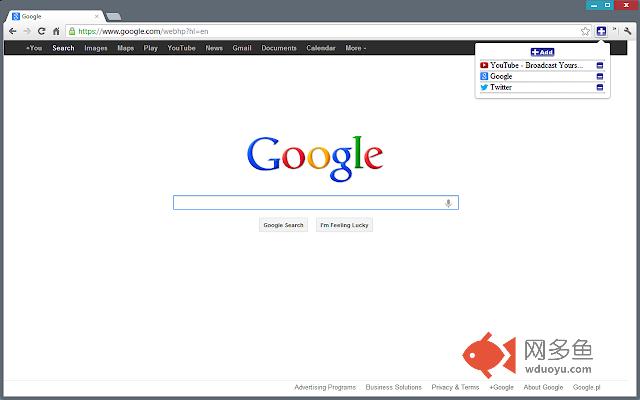Open News from the Google bar
Image resolution: width=640 pixels, height=400 pixels.
click(214, 48)
